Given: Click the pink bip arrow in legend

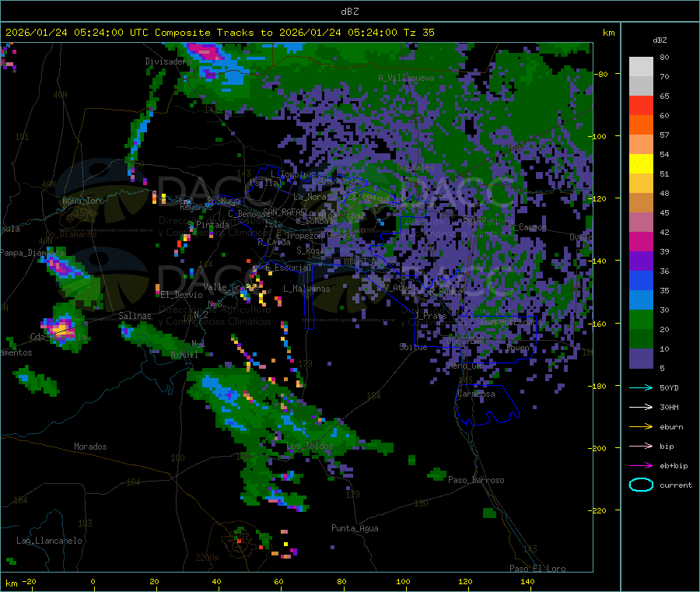Looking at the screenshot, I should (x=641, y=446).
